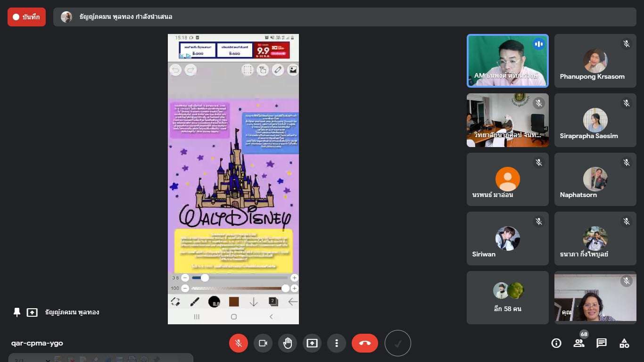Click the present screen icon

312,343
